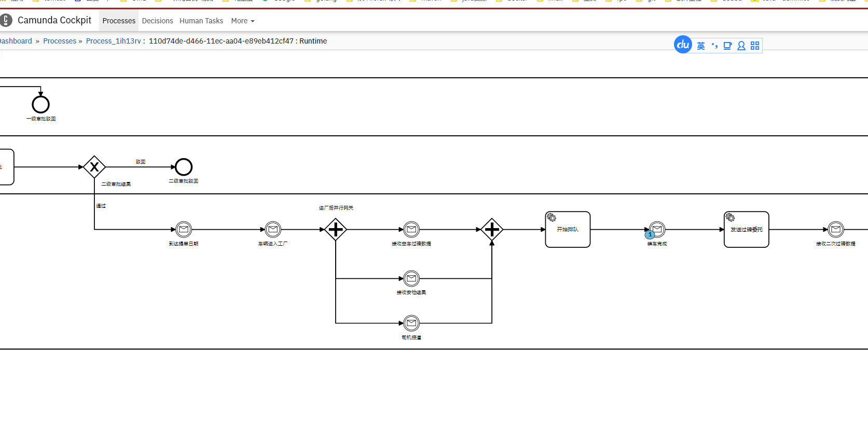Click the 接收空车过磅数据 label text
This screenshot has height=423, width=868.
(x=411, y=244)
